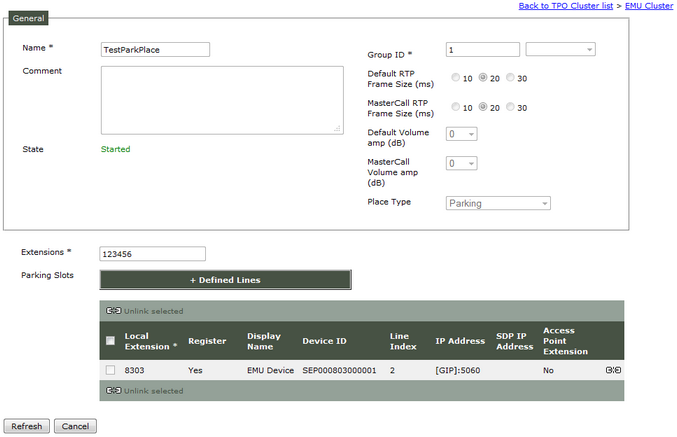This screenshot has width=677, height=437.
Task: Select 30 ms Default RTP Frame Size
Action: pos(510,78)
